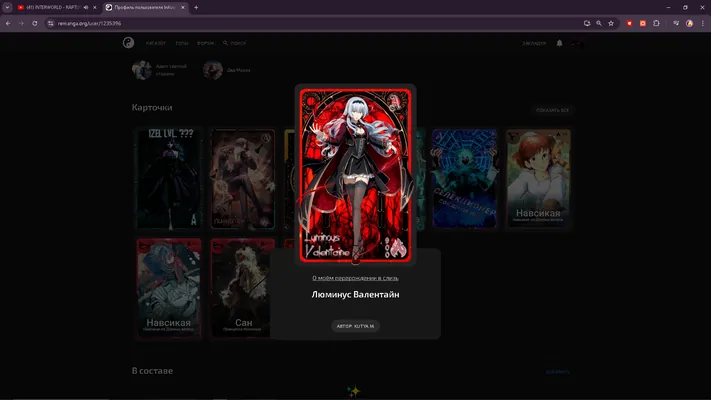The height and width of the screenshot is (400, 711).
Task: Switch to the INTERWORLD YouTube tab
Action: [52, 7]
